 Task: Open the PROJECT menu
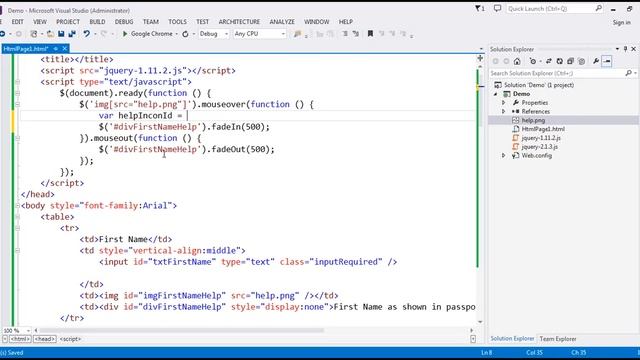click(68, 22)
